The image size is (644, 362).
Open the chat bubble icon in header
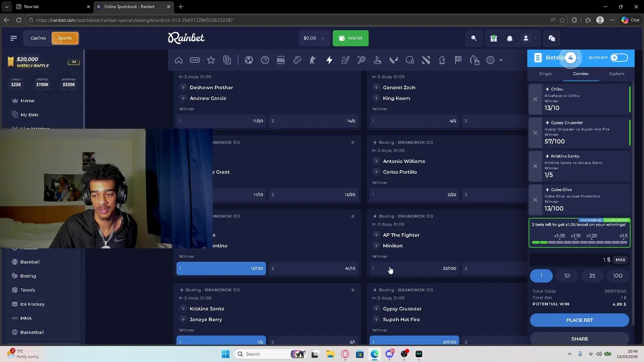point(551,38)
